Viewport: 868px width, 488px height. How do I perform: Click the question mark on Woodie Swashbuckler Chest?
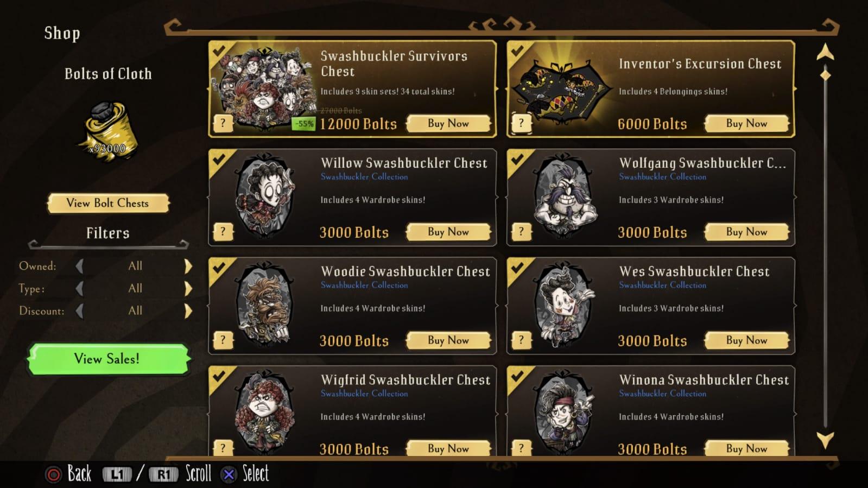click(223, 340)
